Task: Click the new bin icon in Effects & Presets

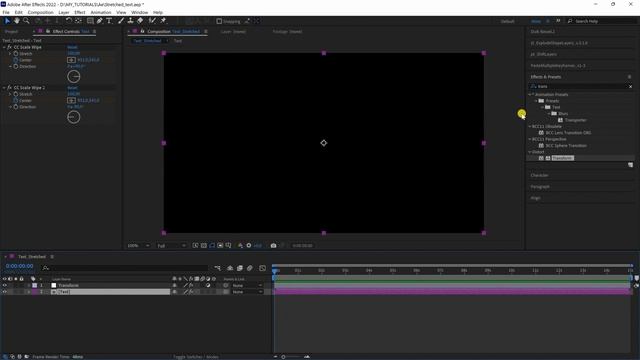Action: tap(631, 165)
